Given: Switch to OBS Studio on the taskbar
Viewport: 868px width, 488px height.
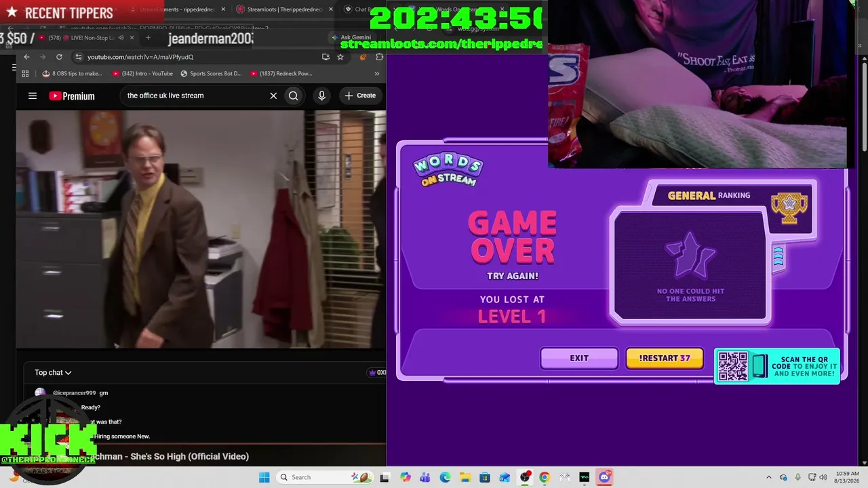Looking at the screenshot, I should 525,477.
